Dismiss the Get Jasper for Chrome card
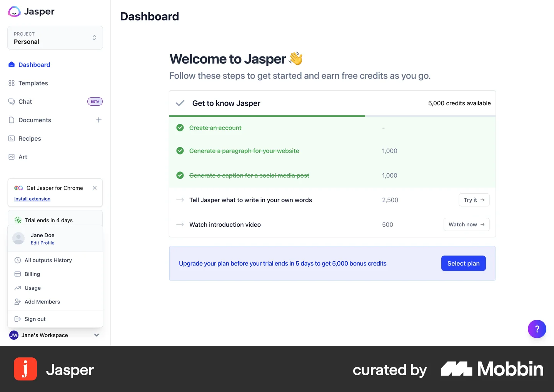Screen dimensions: 554x392 pos(95,188)
